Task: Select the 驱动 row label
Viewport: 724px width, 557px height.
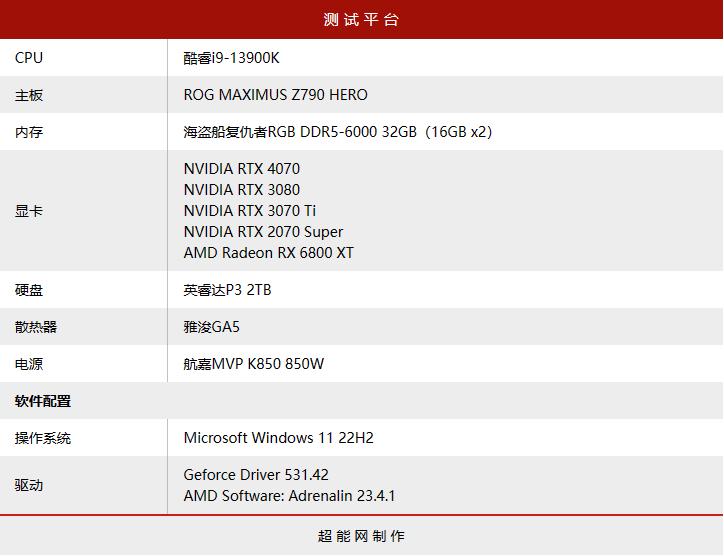Action: click(x=29, y=485)
